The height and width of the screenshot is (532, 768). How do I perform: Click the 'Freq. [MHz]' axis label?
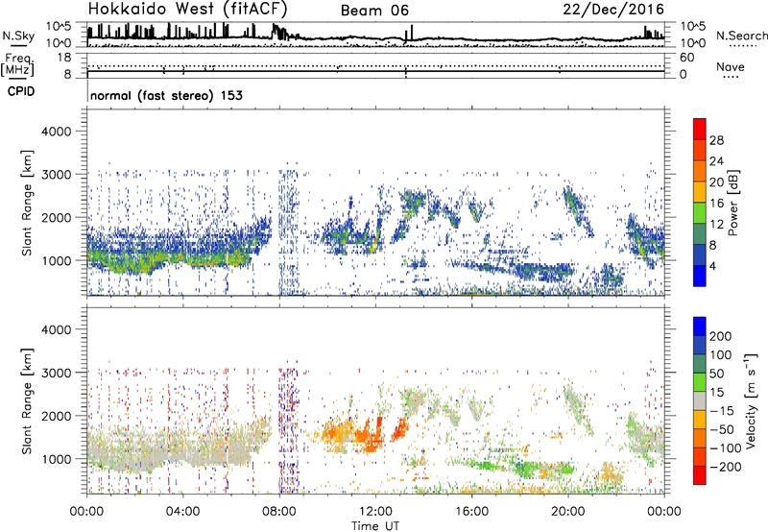(17, 64)
